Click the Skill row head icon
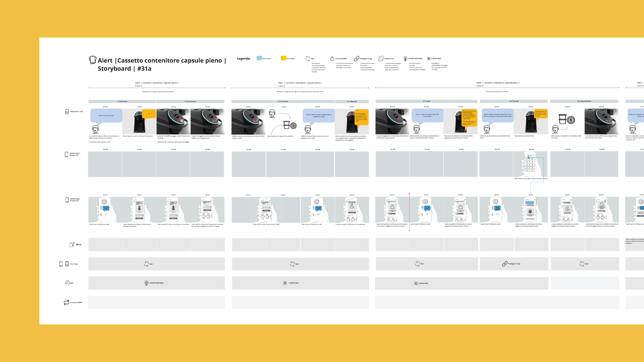The image size is (644, 362). [67, 283]
